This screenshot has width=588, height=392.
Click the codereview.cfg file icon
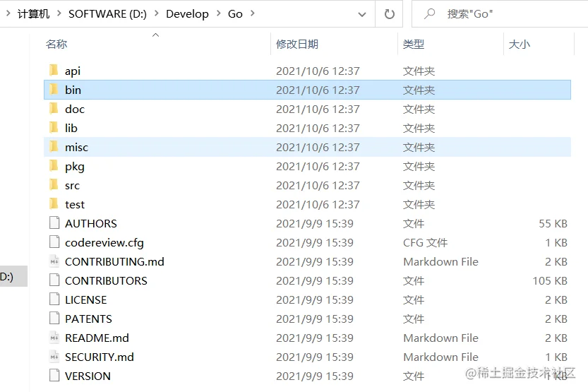54,242
